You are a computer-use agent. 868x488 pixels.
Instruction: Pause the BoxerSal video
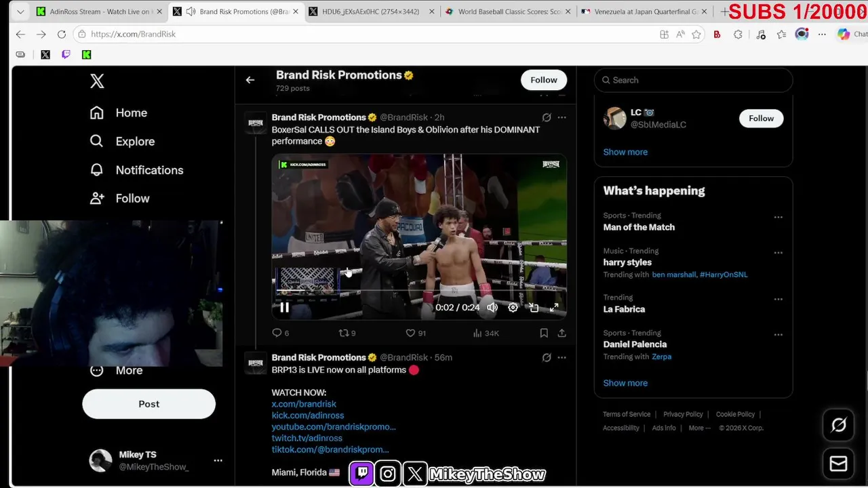pyautogui.click(x=285, y=307)
